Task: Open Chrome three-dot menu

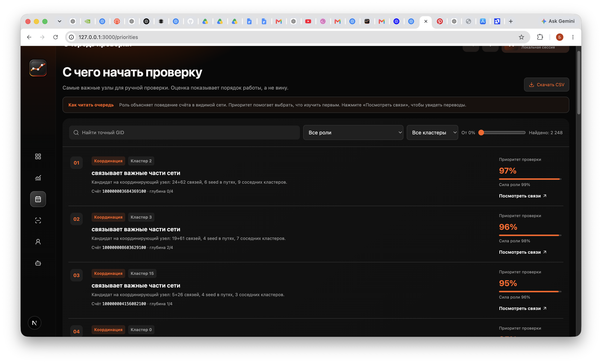Action: [573, 37]
